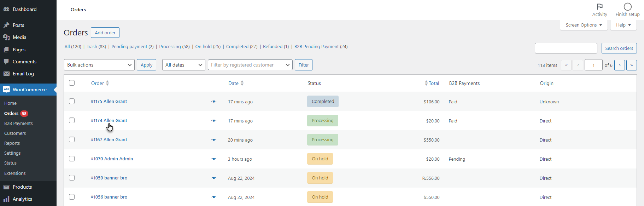Sort by Order column arrows

[x=107, y=83]
